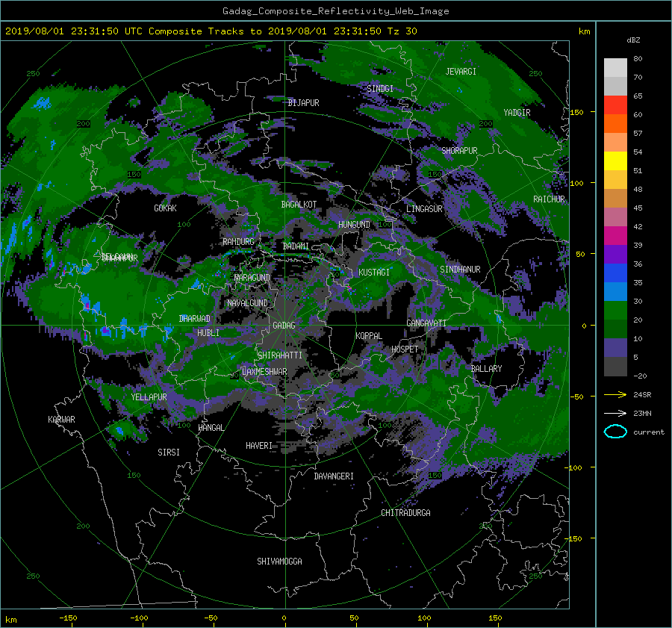Click the HOSPET city label
This screenshot has width=672, height=628.
click(x=405, y=349)
